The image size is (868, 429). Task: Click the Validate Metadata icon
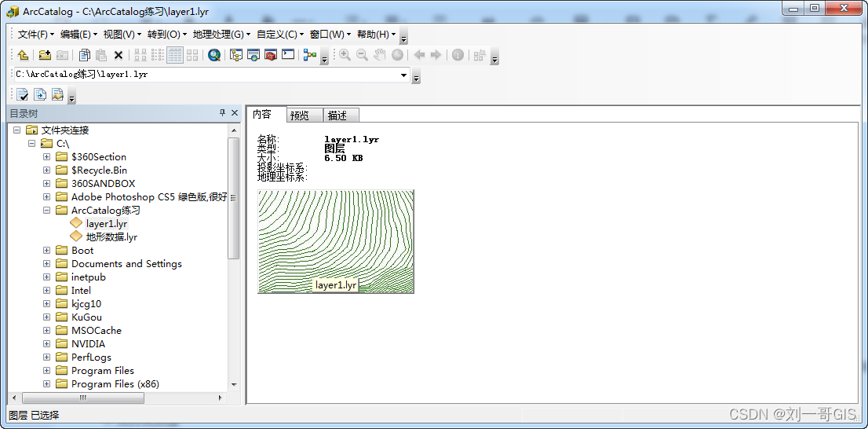click(x=23, y=95)
